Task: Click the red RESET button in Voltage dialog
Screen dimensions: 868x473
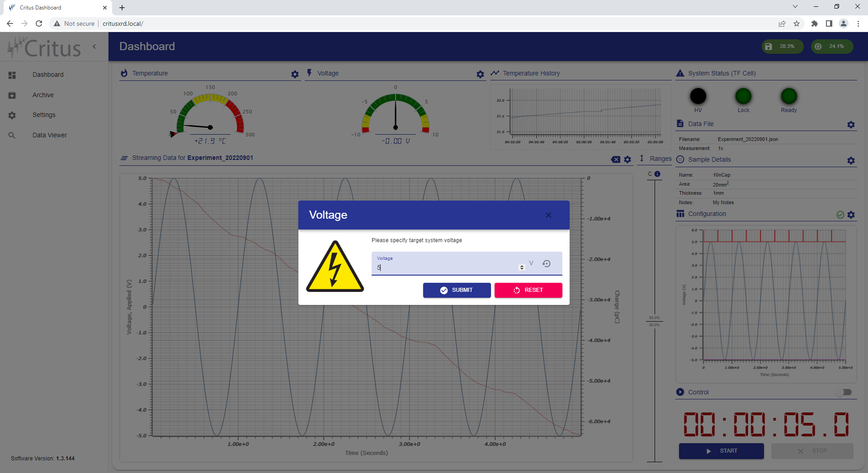Action: [x=528, y=290]
